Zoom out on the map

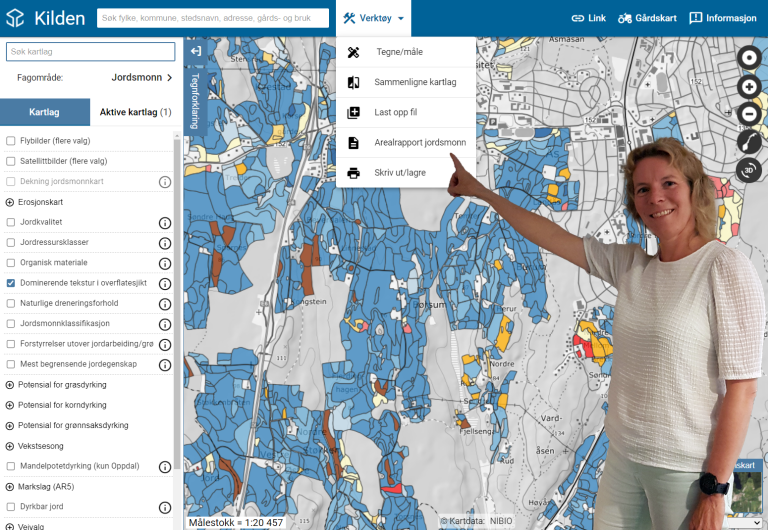tap(749, 114)
